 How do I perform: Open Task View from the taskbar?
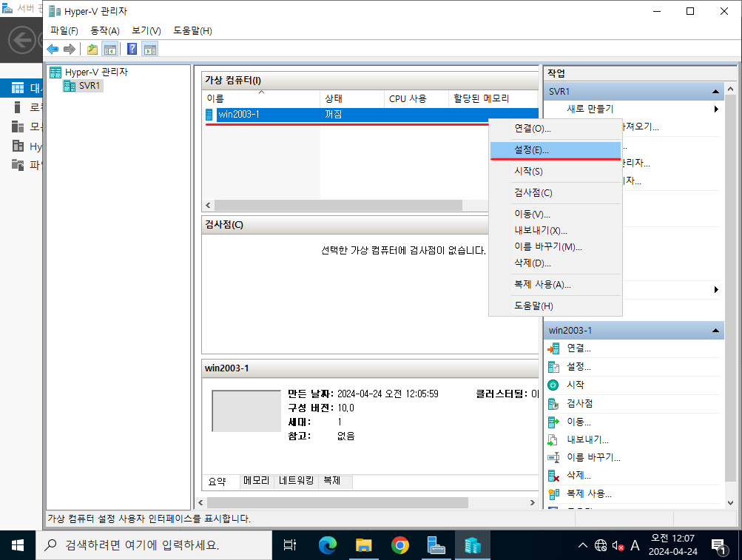289,545
